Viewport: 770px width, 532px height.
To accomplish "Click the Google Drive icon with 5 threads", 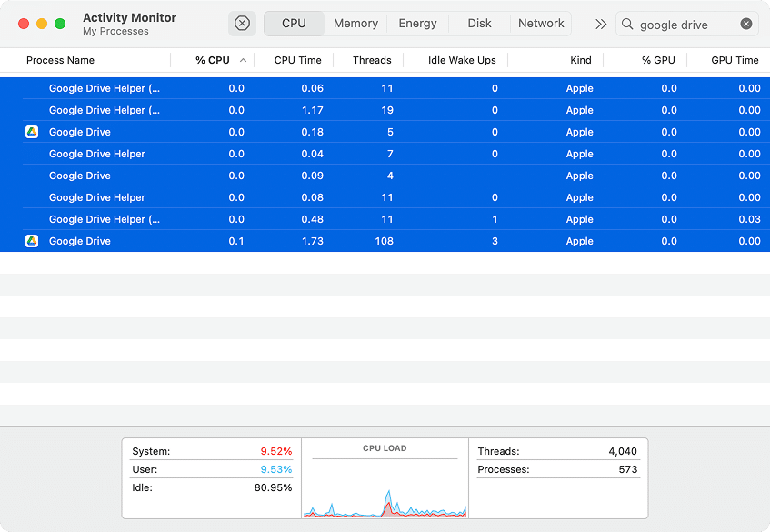I will (31, 132).
